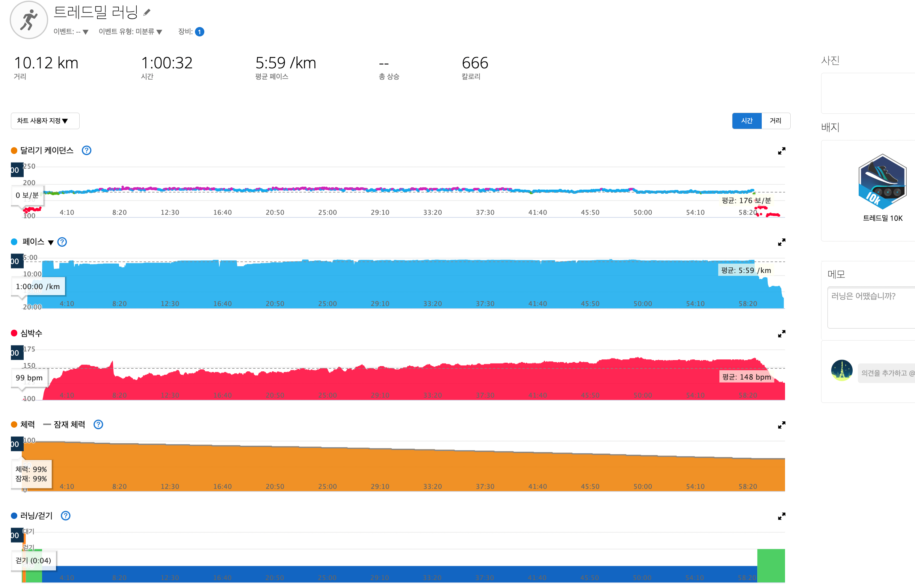The height and width of the screenshot is (588, 915).
Task: Expand the 러닝/걷기 chart fullscreen
Action: [781, 516]
